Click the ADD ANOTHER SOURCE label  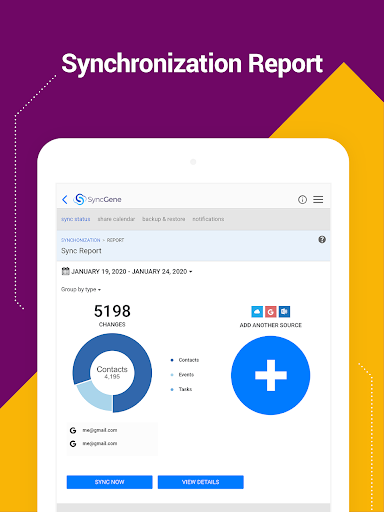[271, 325]
